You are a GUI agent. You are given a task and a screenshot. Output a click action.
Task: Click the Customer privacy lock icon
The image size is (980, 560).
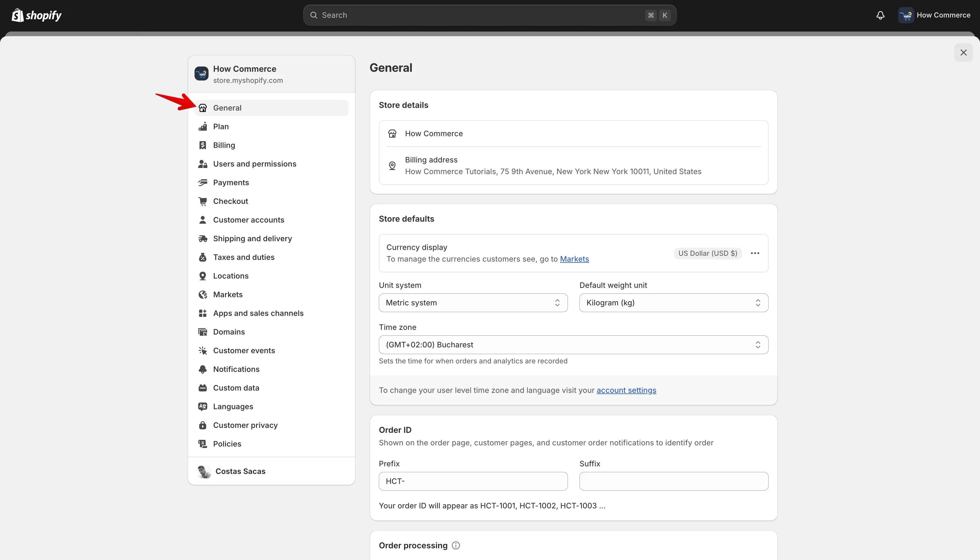pyautogui.click(x=203, y=425)
